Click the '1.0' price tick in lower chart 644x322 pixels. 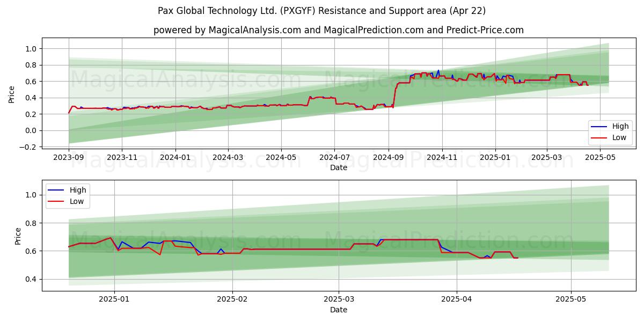[32, 195]
